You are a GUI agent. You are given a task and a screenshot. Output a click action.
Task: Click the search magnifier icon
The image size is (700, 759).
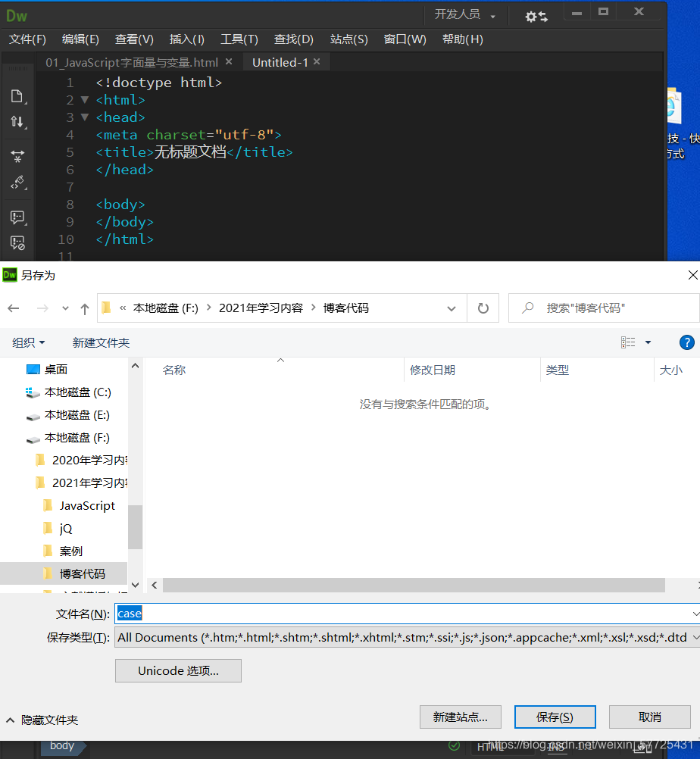[528, 308]
